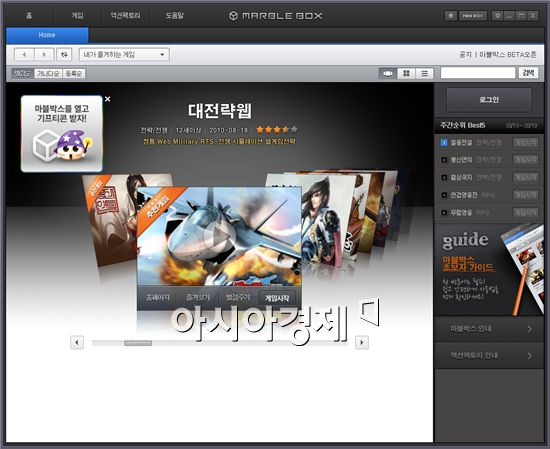Screen dimensions: 550x449
Task: Start the first ranked game in Best5
Action: tap(525, 142)
